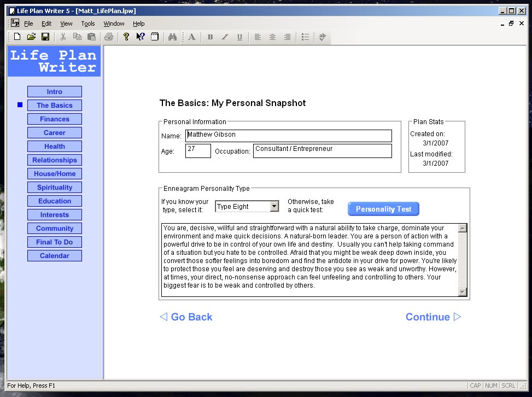Image resolution: width=532 pixels, height=397 pixels.
Task: Click the LP document icon in menu bar
Action: [15, 23]
